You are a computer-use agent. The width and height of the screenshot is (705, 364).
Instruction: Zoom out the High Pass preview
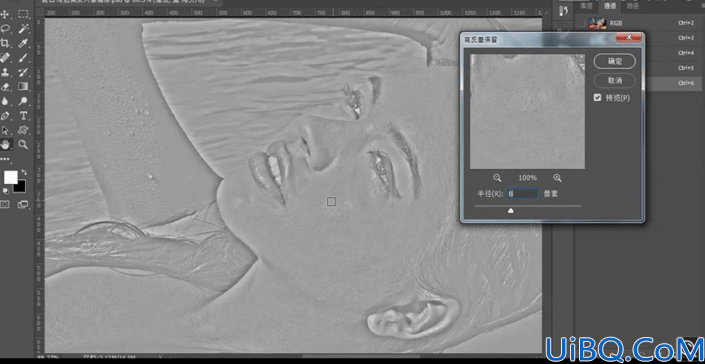(497, 178)
